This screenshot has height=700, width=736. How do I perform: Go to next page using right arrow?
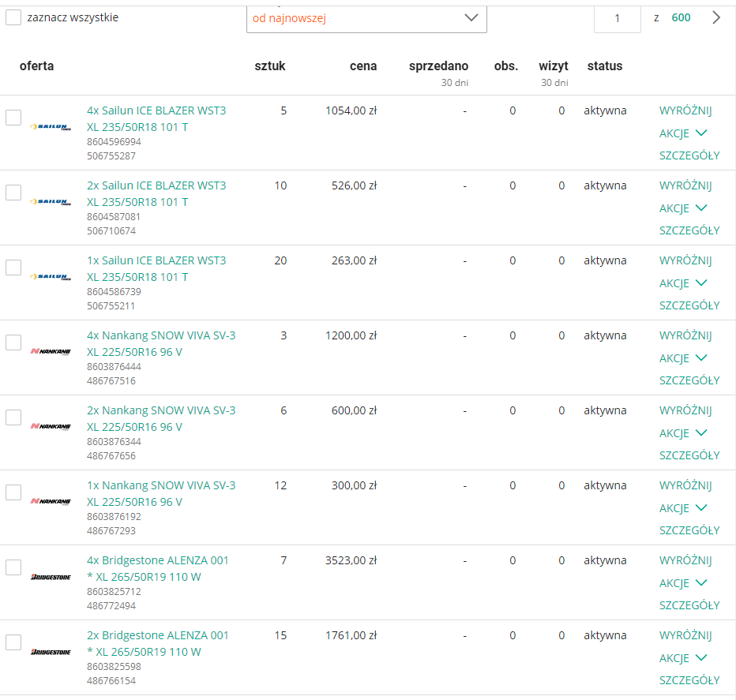point(716,17)
